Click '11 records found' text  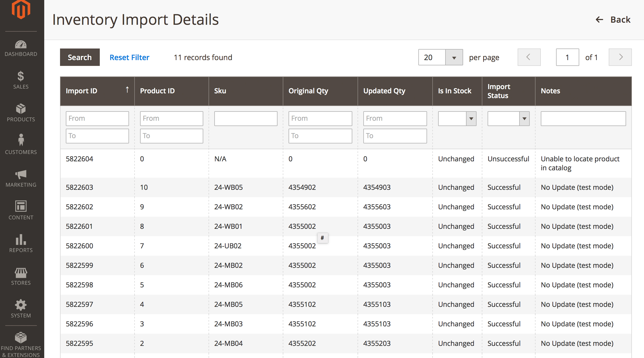pos(203,57)
